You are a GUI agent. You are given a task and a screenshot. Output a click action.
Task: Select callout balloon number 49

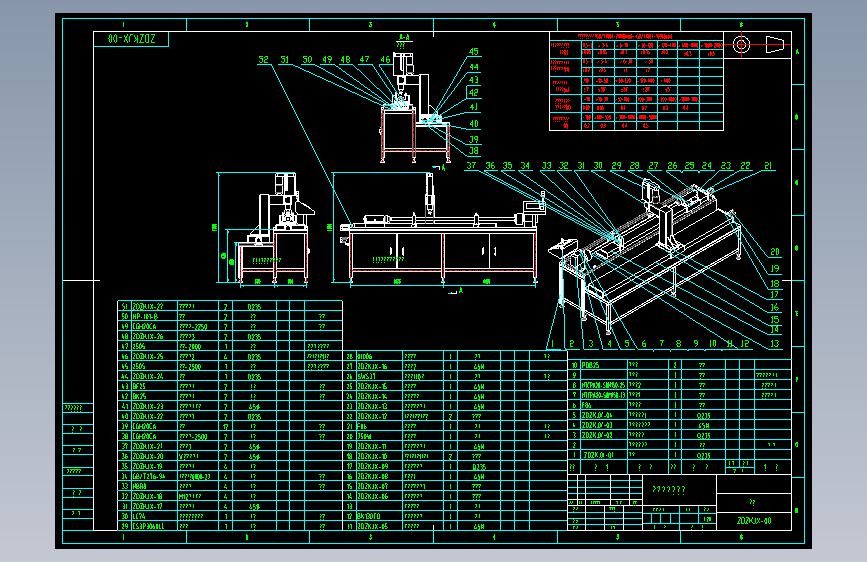tap(327, 59)
